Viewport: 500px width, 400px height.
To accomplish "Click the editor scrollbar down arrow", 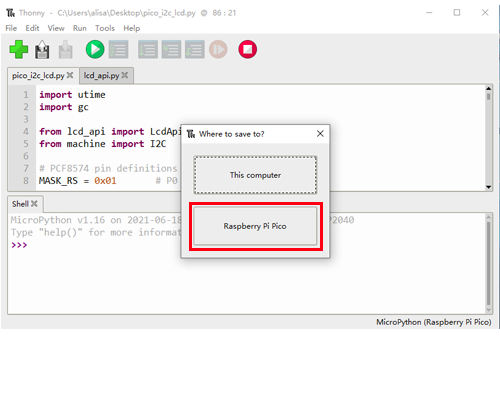I will (488, 187).
